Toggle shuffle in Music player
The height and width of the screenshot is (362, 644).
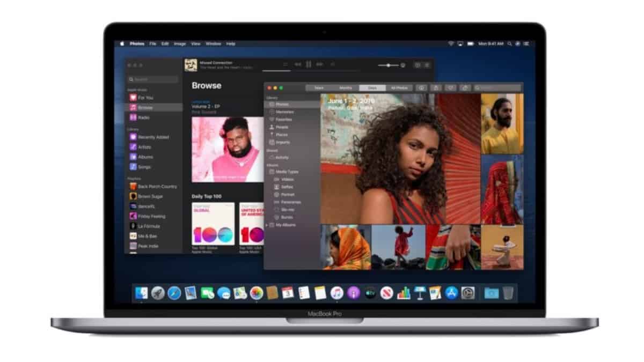(286, 64)
